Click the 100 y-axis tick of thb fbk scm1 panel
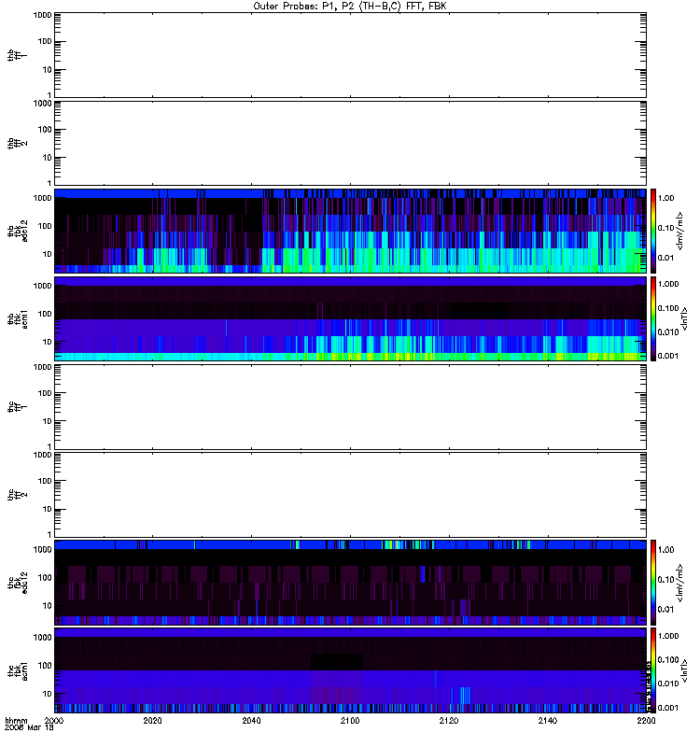The width and height of the screenshot is (700, 747). pyautogui.click(x=45, y=314)
